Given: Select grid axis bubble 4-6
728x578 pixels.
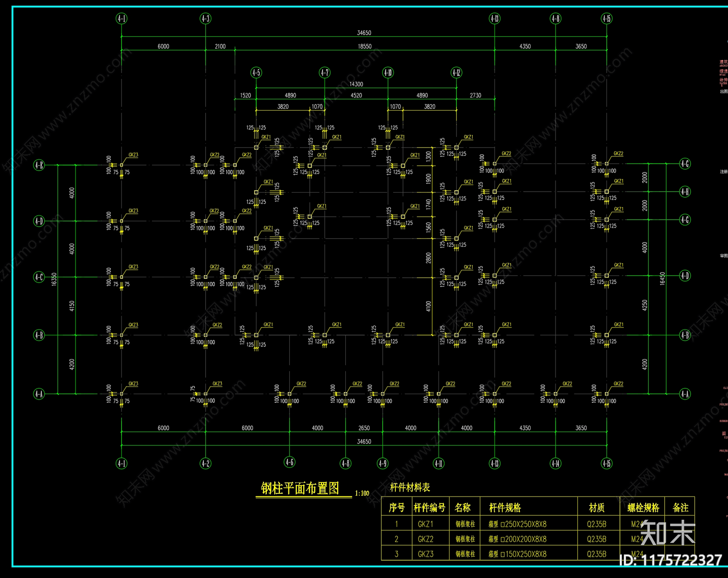Looking at the screenshot, I should point(289,462).
